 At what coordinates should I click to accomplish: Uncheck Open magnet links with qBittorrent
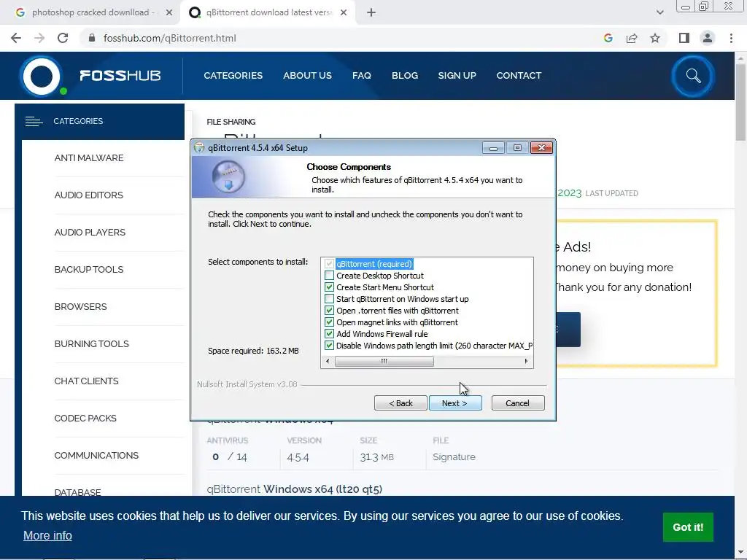click(329, 322)
